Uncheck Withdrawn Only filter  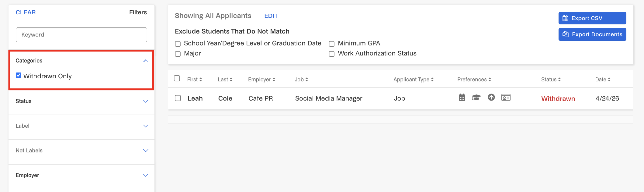tap(19, 75)
